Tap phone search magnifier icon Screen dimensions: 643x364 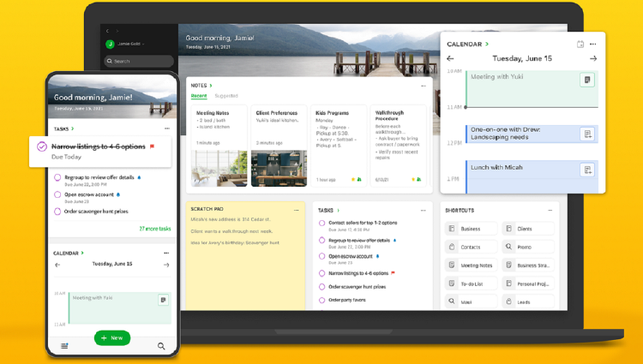(161, 346)
